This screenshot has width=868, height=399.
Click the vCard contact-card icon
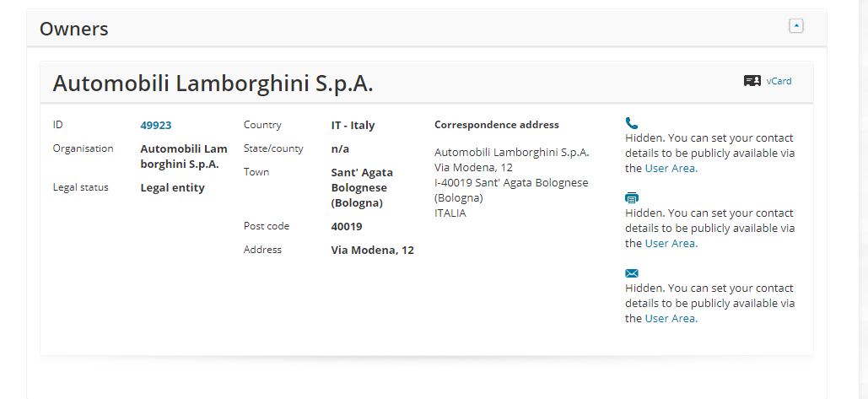[x=752, y=81]
